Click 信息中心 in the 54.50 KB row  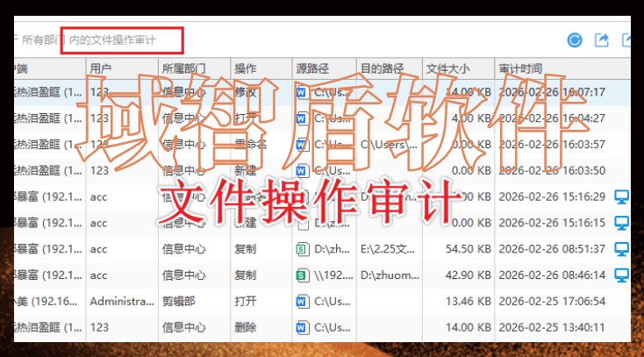coord(184,249)
